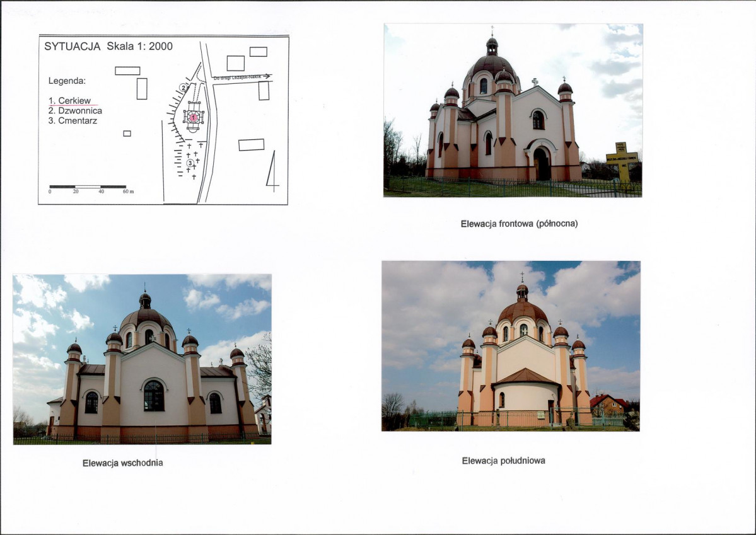756x535 pixels.
Task: Click the "SYTUACJA Skala 1: 2000" title
Action: tap(108, 46)
